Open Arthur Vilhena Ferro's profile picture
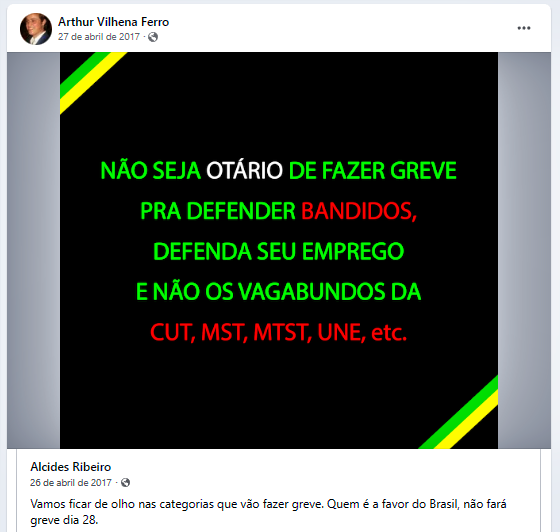The height and width of the screenshot is (532, 560). pos(36,29)
